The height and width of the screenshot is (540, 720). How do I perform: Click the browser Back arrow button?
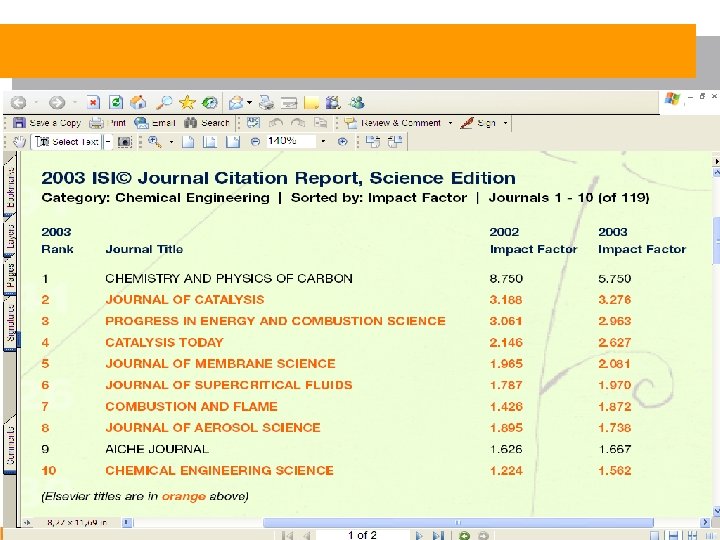18,102
